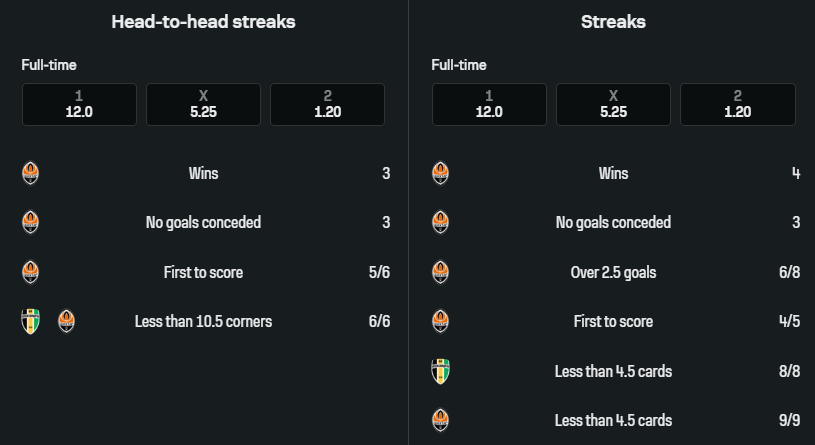Viewport: 815px width, 445px height.
Task: Click Shakhtar crest beside Over 2.5 goals
Action: click(x=440, y=272)
